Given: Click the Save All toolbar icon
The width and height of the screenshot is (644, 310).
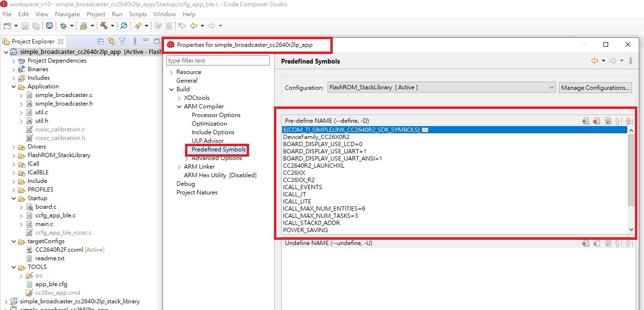Looking at the screenshot, I should point(36,26).
